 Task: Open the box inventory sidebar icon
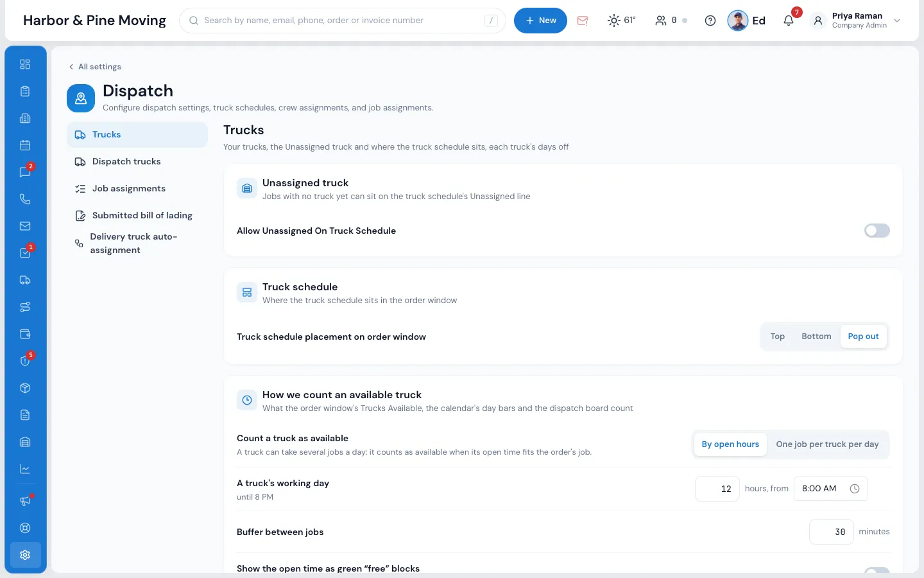point(25,388)
